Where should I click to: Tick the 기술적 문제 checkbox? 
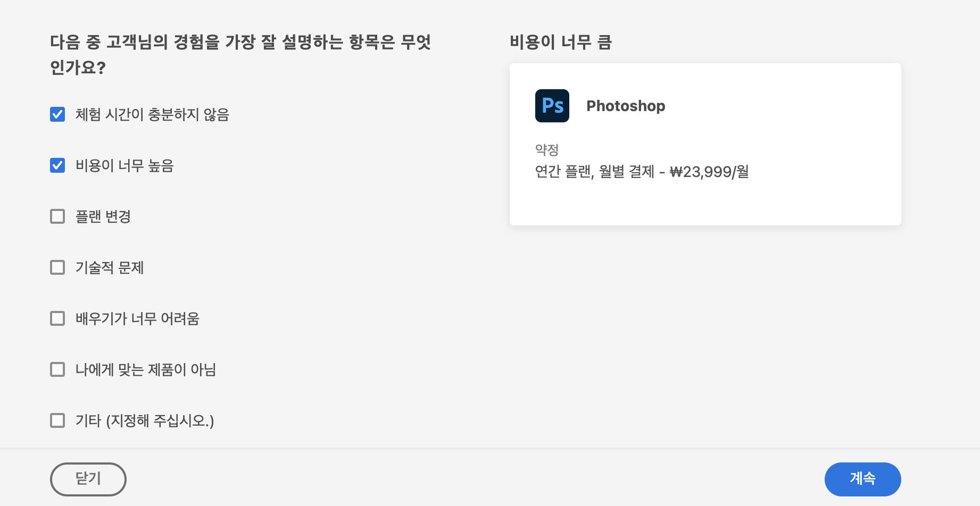click(57, 267)
